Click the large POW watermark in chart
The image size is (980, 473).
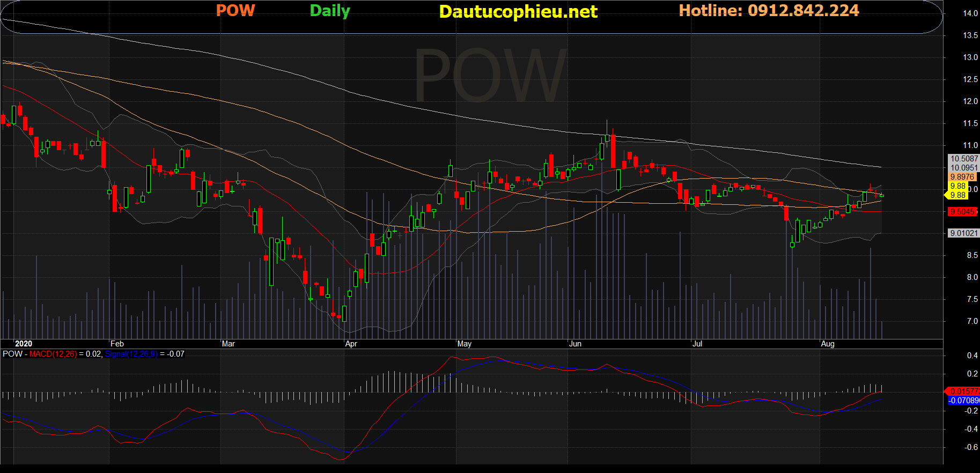click(x=490, y=76)
